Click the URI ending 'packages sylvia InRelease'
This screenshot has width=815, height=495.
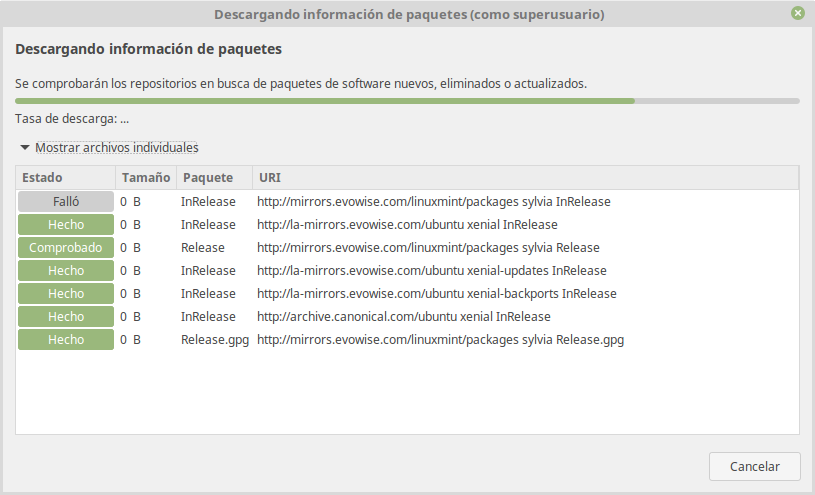point(433,202)
